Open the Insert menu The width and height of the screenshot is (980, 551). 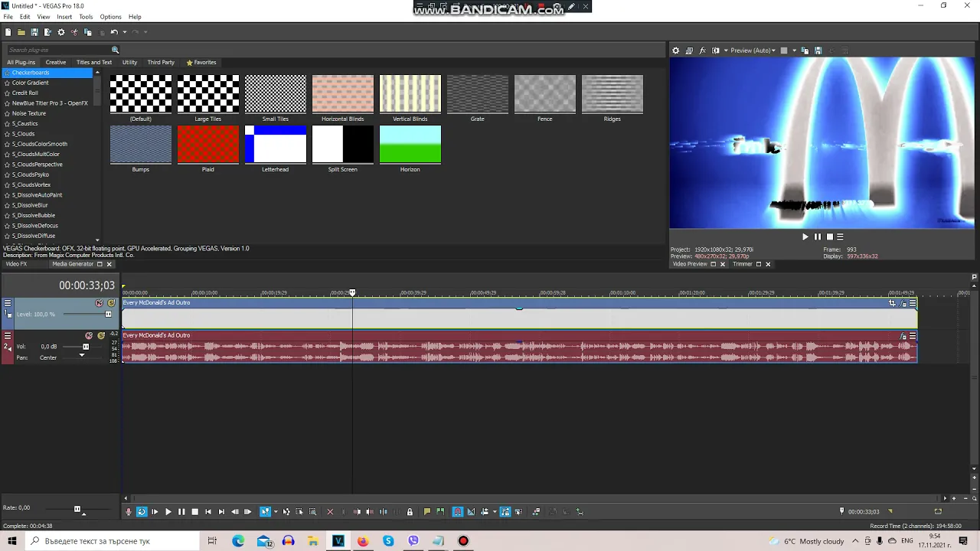coord(64,17)
